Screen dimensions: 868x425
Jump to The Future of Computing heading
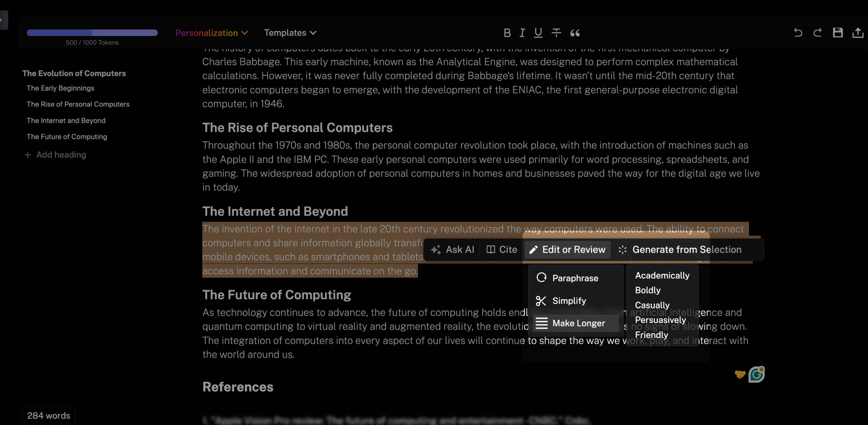67,137
